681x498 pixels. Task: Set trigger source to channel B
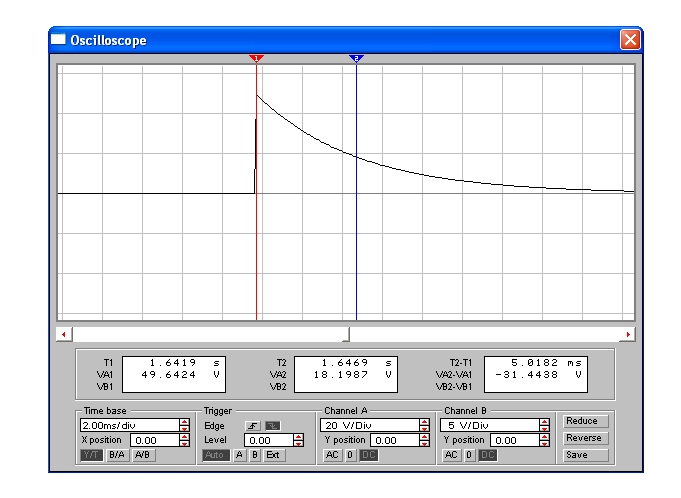coord(255,455)
